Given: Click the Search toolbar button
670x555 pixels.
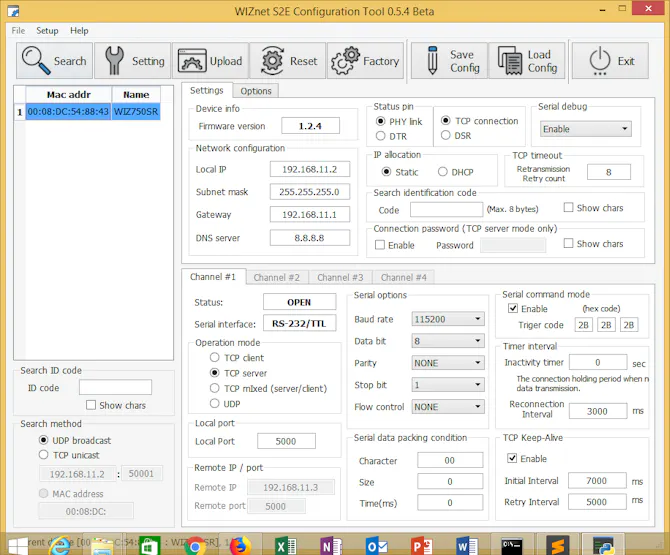Looking at the screenshot, I should pos(54,61).
